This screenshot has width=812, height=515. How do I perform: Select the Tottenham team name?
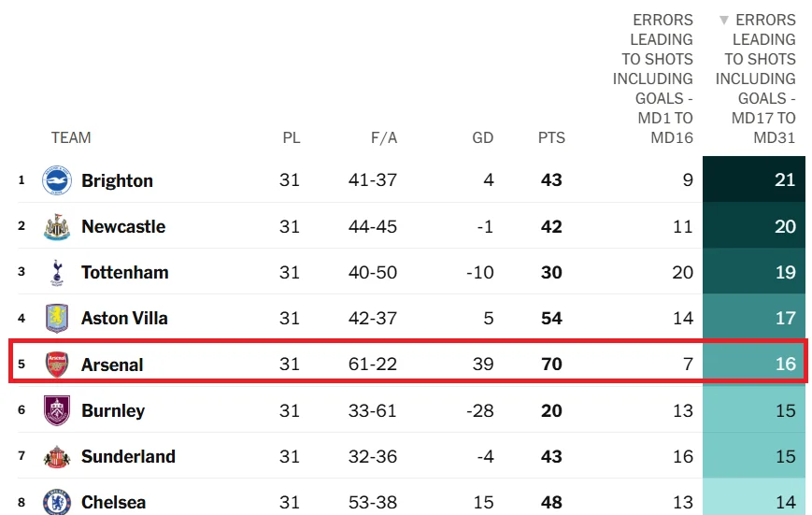tap(124, 272)
